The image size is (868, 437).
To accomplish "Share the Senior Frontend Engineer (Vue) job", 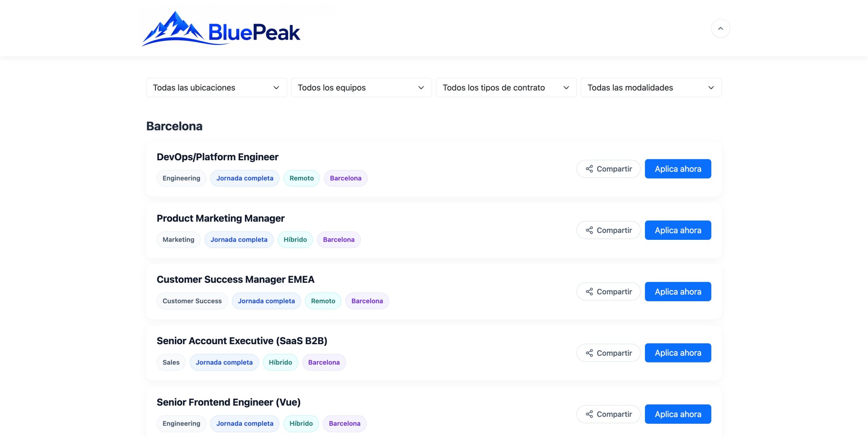I will point(608,414).
